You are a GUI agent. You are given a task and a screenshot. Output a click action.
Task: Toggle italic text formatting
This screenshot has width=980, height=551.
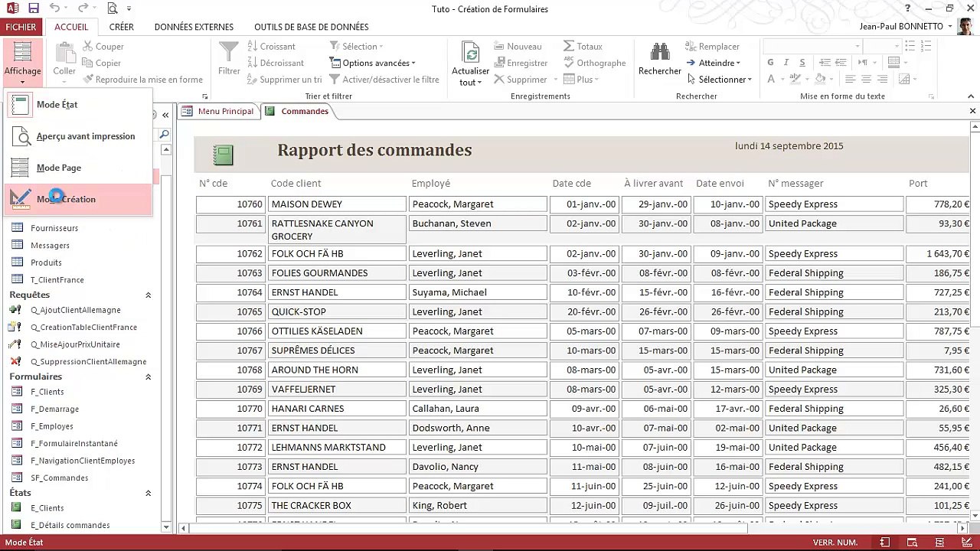click(786, 63)
